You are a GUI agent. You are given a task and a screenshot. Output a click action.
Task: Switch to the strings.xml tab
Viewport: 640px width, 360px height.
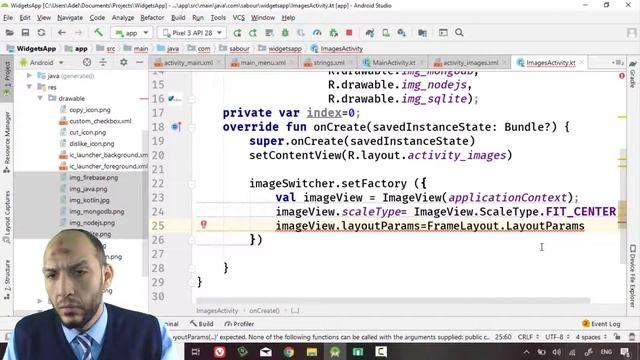coord(328,63)
